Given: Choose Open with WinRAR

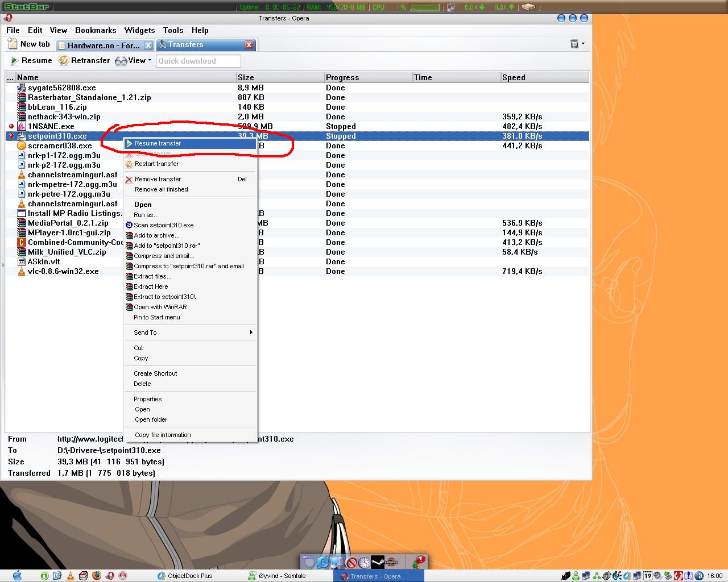Looking at the screenshot, I should click(x=190, y=307).
